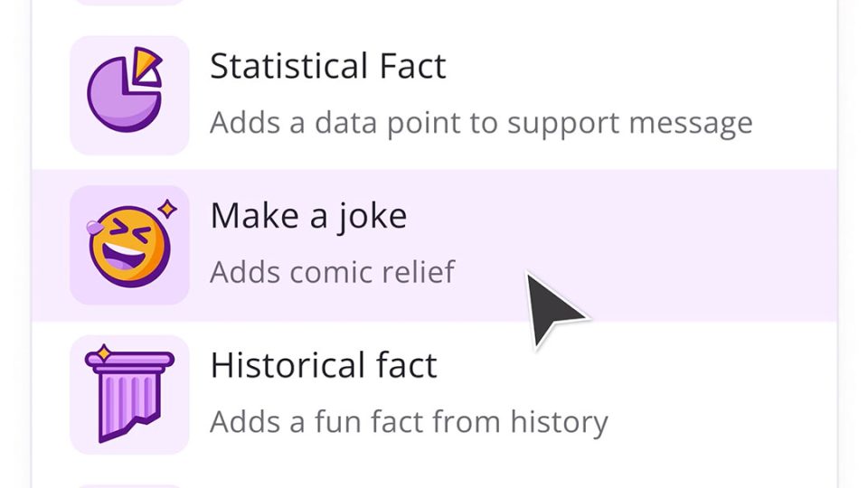The image size is (868, 488).
Task: Click "Adds a data point to support message" text
Action: click(481, 122)
